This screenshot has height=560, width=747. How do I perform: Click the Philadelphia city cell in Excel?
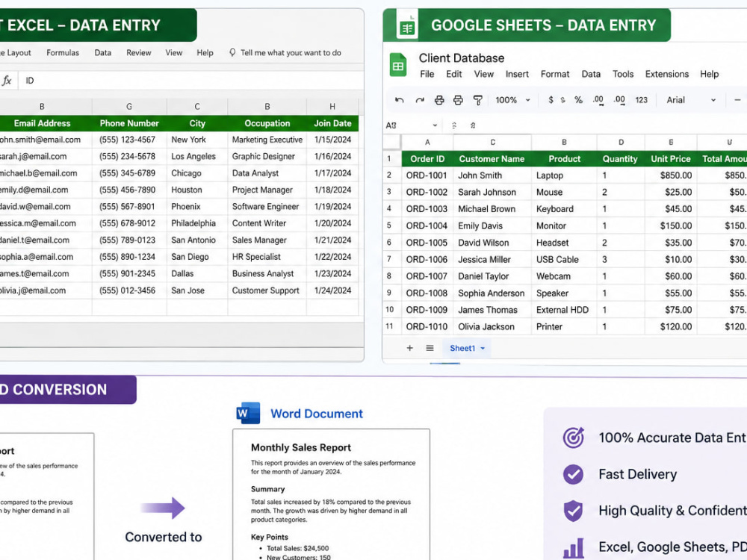197,223
